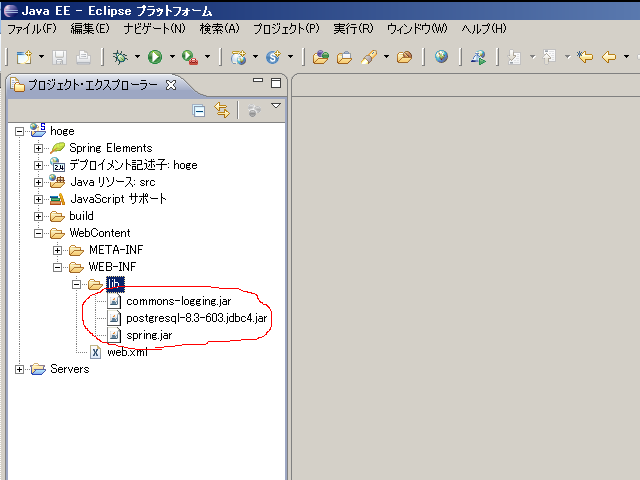Image resolution: width=640 pixels, height=480 pixels.
Task: Collapse the lib folder
Action: pyautogui.click(x=76, y=284)
